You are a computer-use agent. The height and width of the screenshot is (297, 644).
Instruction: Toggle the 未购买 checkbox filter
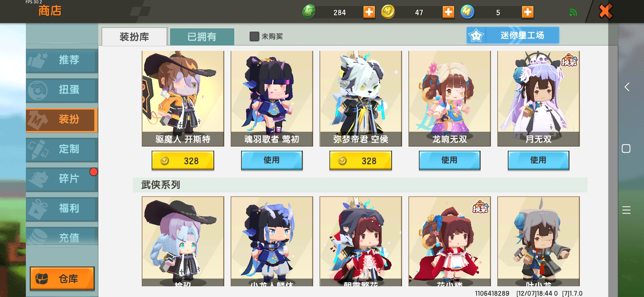coord(254,36)
